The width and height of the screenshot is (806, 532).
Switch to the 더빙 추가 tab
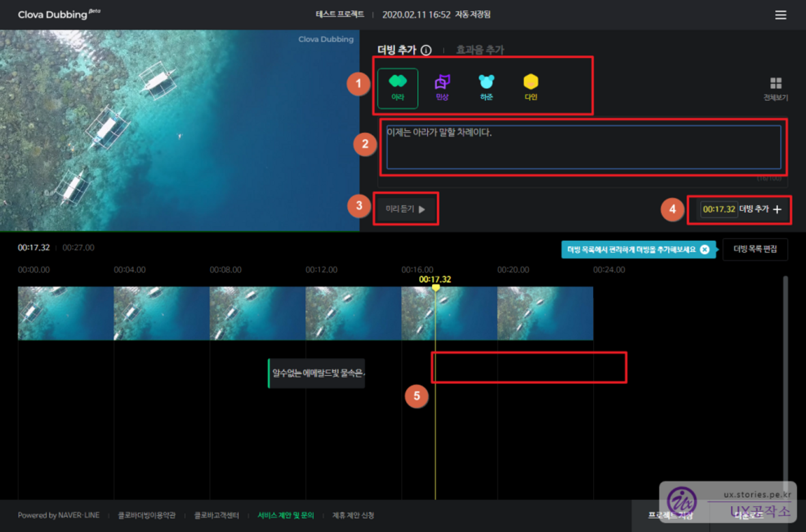397,50
